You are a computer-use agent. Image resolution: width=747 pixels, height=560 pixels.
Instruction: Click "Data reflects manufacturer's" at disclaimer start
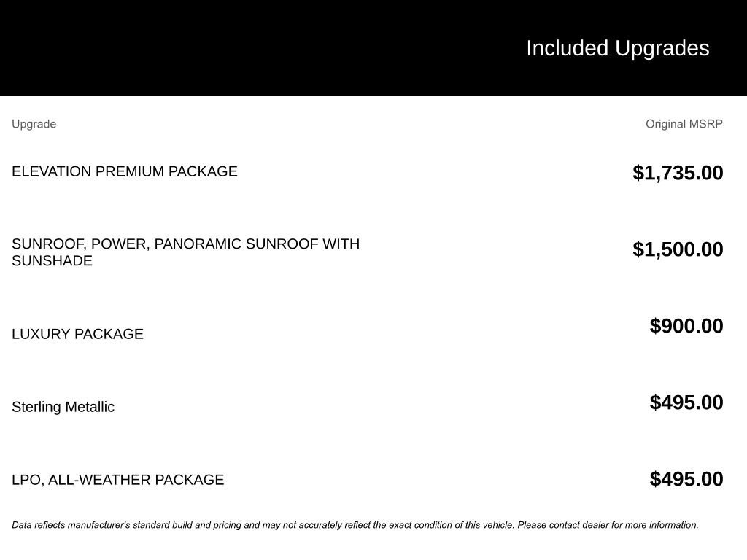tap(71, 525)
